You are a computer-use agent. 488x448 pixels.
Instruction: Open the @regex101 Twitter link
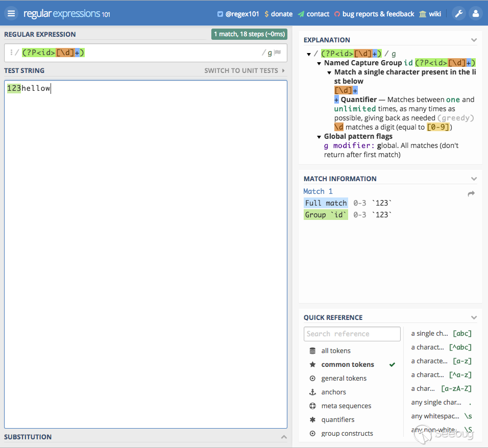[x=242, y=14]
